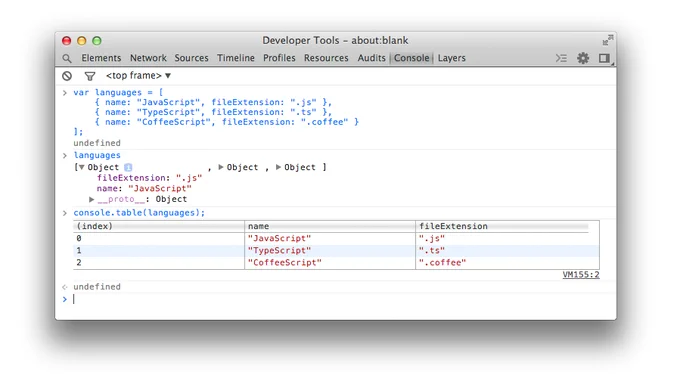Expand the third Object in array

coord(278,167)
